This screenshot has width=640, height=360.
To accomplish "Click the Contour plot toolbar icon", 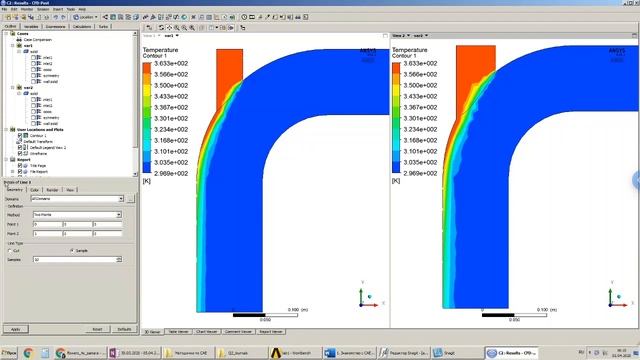I will 113,17.
